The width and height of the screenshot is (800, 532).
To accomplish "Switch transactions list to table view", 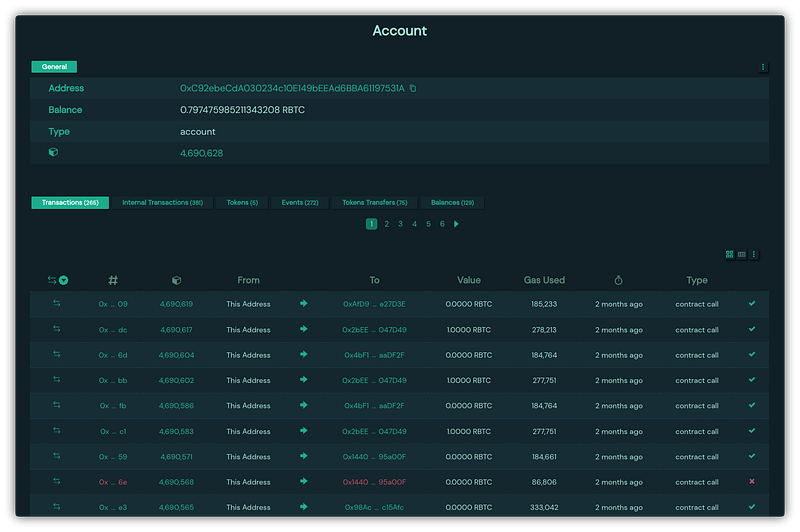I will [x=741, y=254].
